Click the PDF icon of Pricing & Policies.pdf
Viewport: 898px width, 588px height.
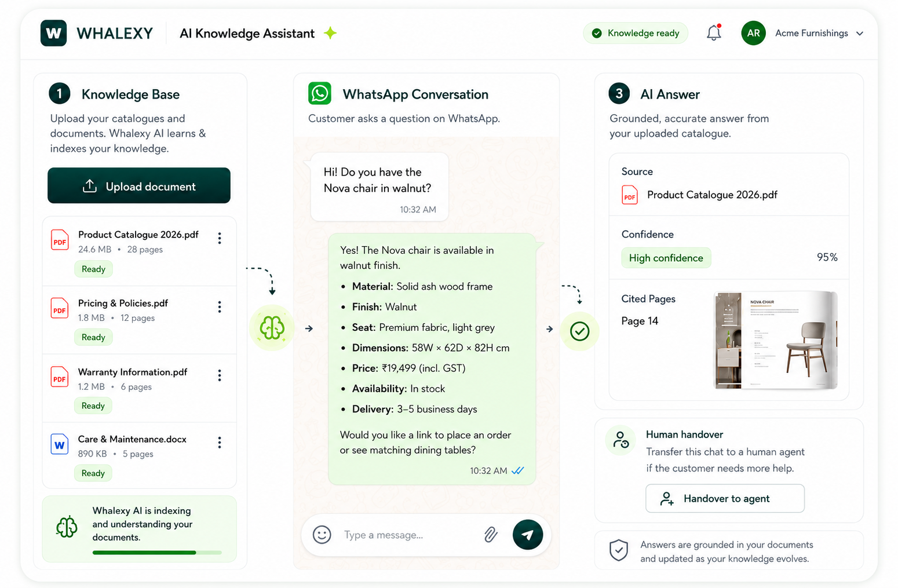click(60, 308)
